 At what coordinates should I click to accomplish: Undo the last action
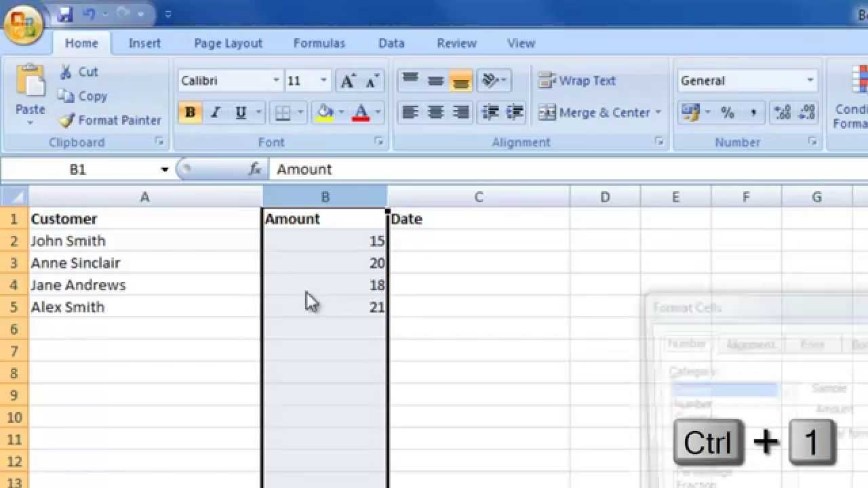[89, 14]
